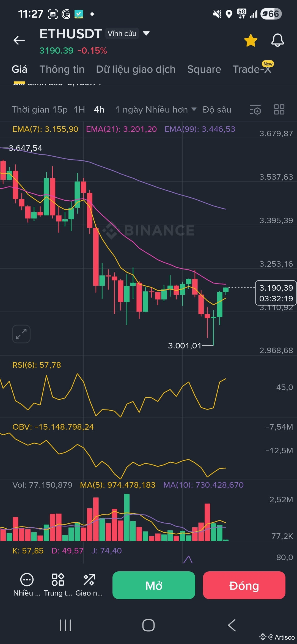Viewport: 297px width, 644px height.
Task: Tap the 3190.39 header price
Action: (x=56, y=51)
